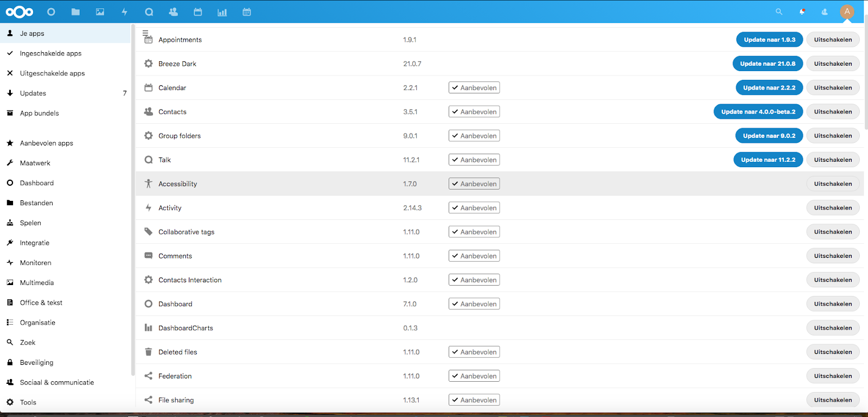The width and height of the screenshot is (868, 417).
Task: Click Aanbevolen badge on Calendar row
Action: click(x=474, y=87)
